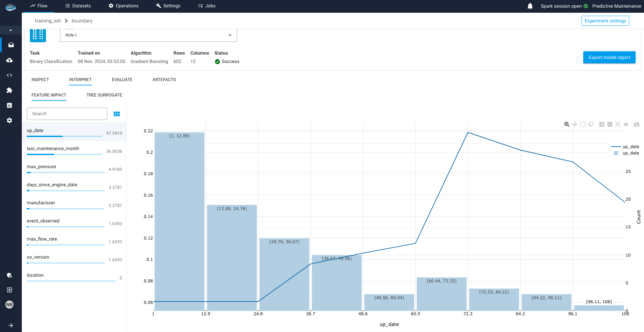The width and height of the screenshot is (644, 332).
Task: Open the notifications bell
Action: point(530,6)
